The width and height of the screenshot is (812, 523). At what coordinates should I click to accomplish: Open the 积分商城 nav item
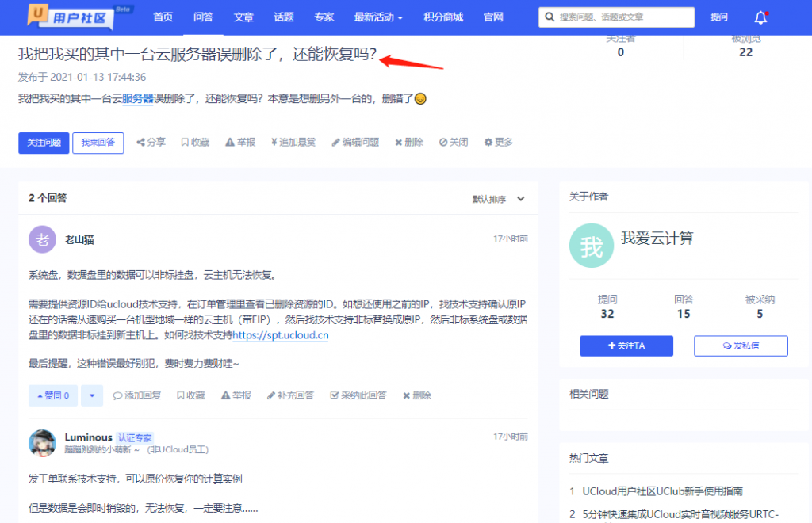point(443,17)
